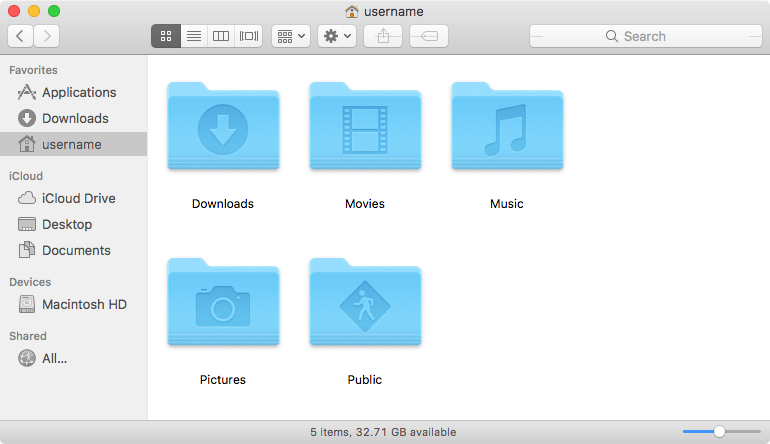Switch to list view mode
The image size is (770, 444).
(x=194, y=36)
